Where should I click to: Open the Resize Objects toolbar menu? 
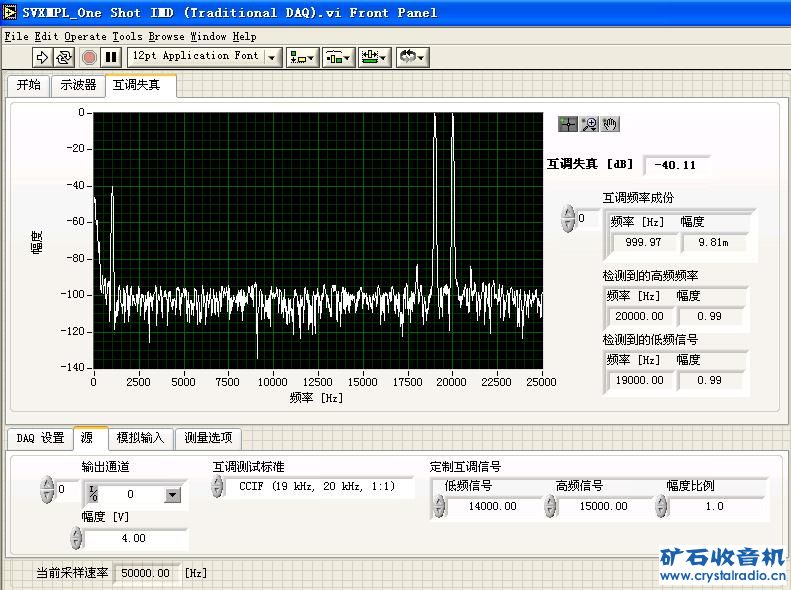(x=374, y=57)
